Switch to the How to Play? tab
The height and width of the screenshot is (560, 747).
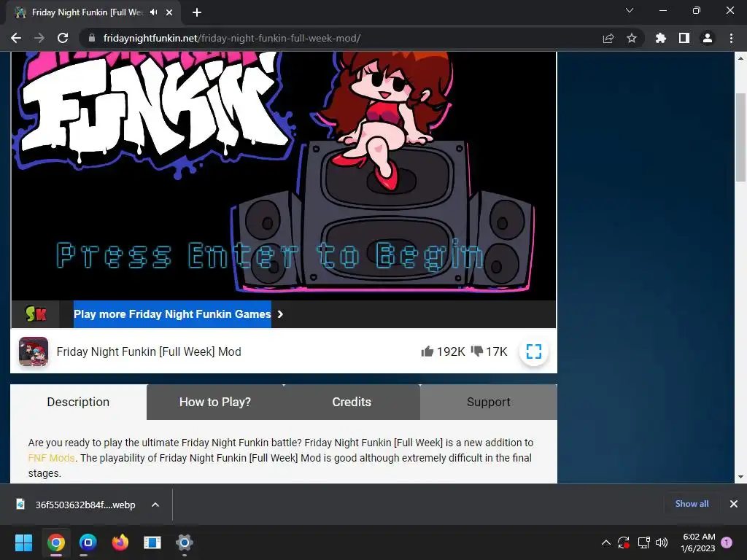[215, 402]
